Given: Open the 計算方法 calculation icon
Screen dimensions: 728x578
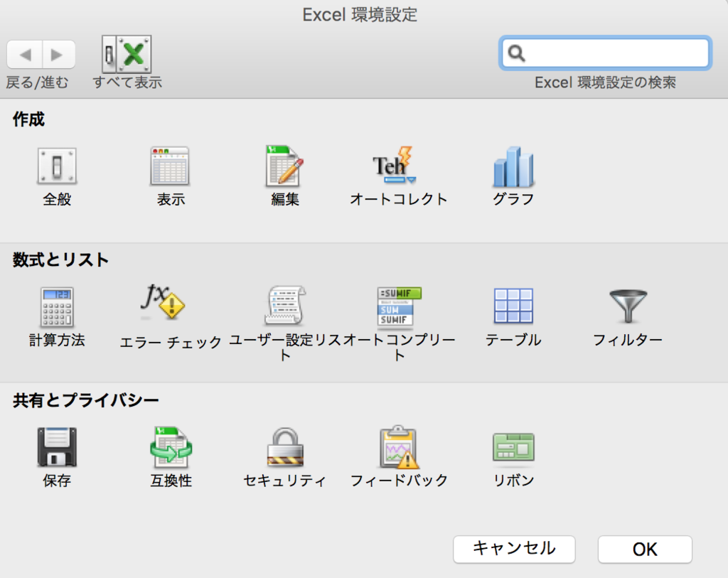Looking at the screenshot, I should (57, 307).
